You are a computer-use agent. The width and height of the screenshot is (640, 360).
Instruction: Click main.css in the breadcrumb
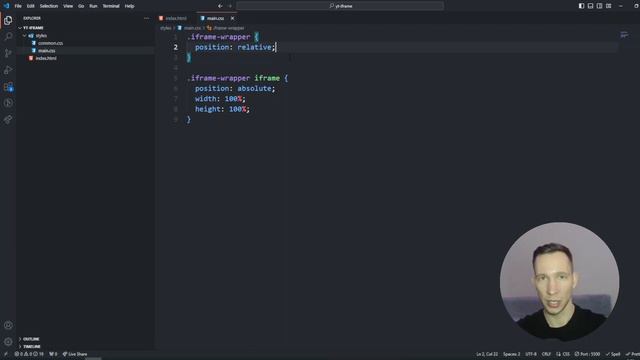pyautogui.click(x=192, y=28)
